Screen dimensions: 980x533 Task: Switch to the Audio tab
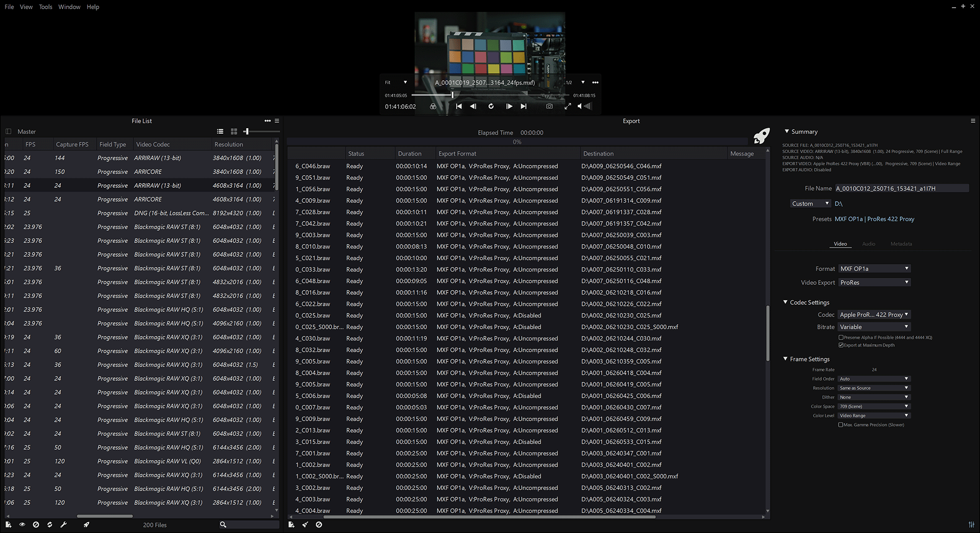868,244
